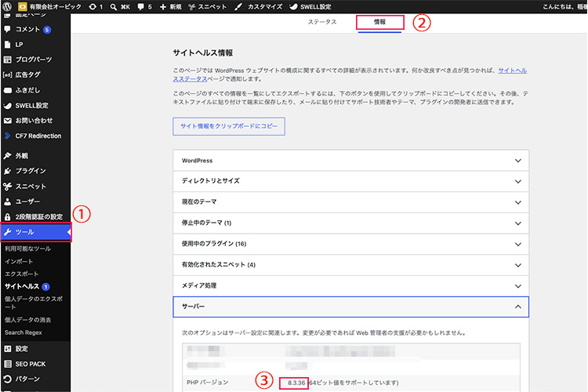Screen dimensions: 588x392
Task: Click the site icon beside 有限会社オービック
Action: (23, 7)
